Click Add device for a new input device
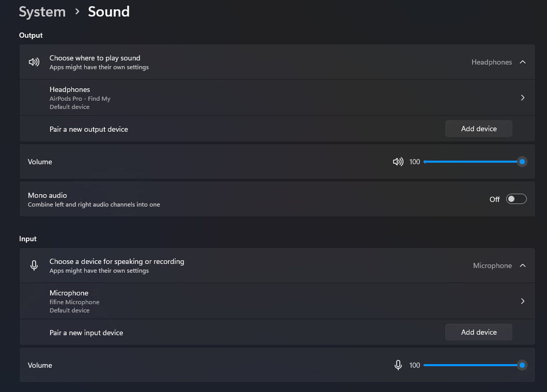The height and width of the screenshot is (392, 547). pos(478,332)
